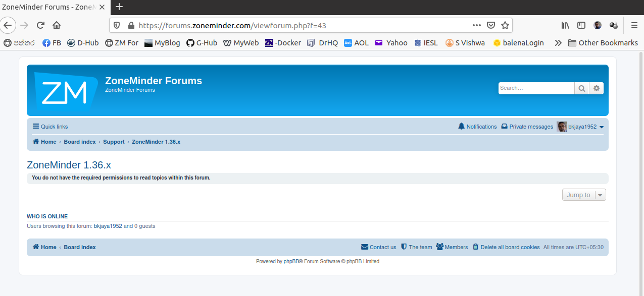Click the forum Search input field

(536, 88)
